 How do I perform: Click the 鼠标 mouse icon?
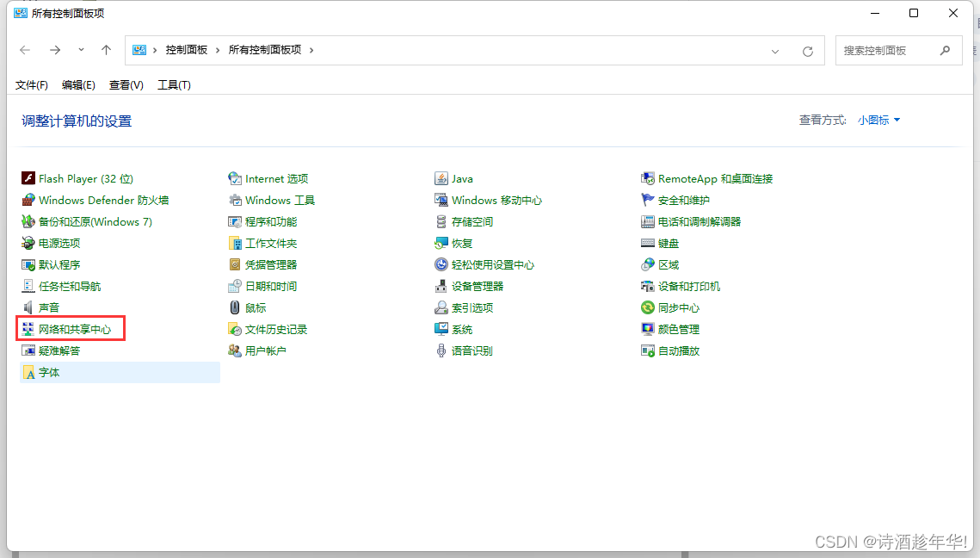pyautogui.click(x=234, y=307)
